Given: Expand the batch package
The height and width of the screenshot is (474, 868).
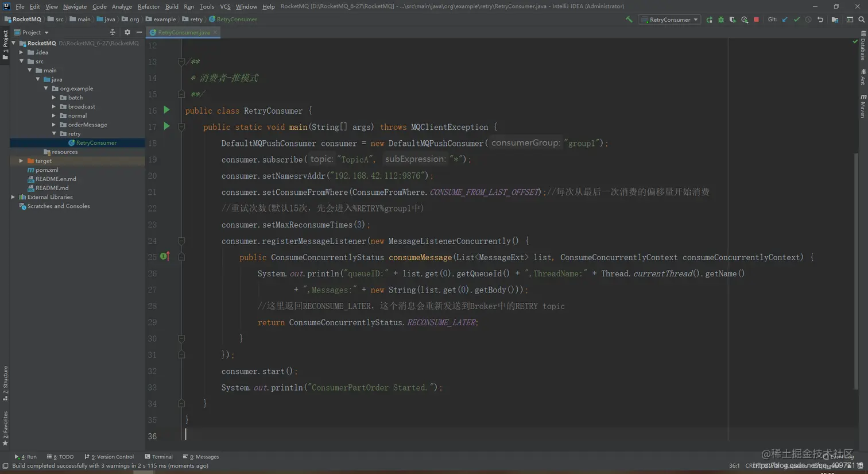Looking at the screenshot, I should click(x=54, y=98).
